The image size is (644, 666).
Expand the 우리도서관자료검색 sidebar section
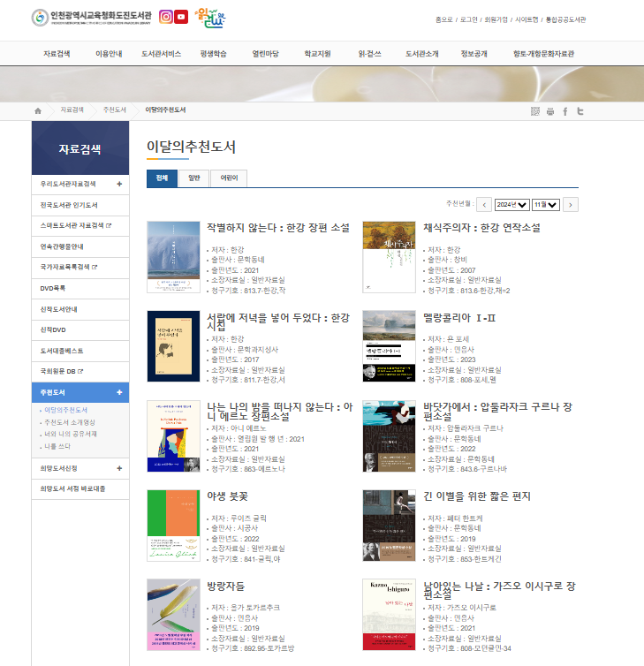pos(119,185)
